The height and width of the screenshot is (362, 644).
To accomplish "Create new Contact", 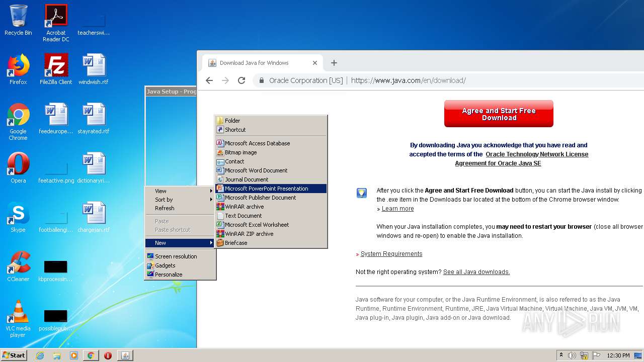I will [271, 161].
